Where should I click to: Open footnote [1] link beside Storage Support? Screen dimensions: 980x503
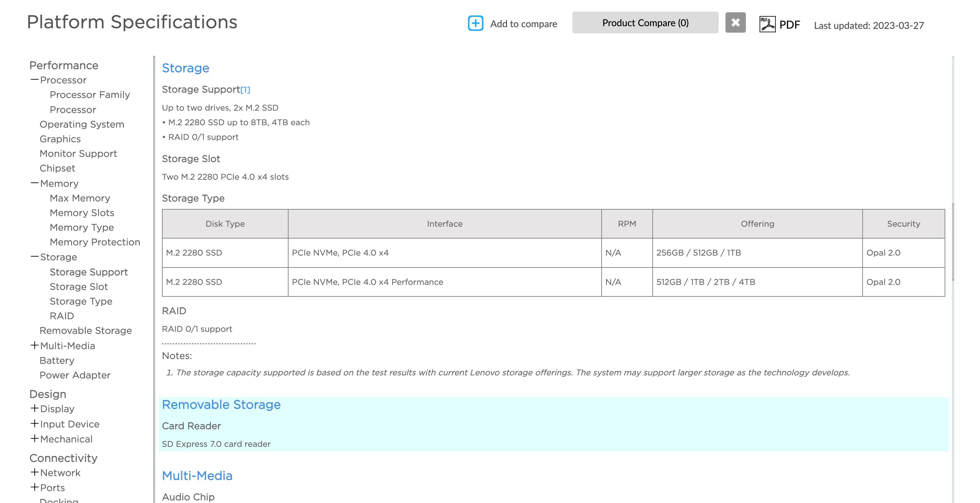point(245,90)
